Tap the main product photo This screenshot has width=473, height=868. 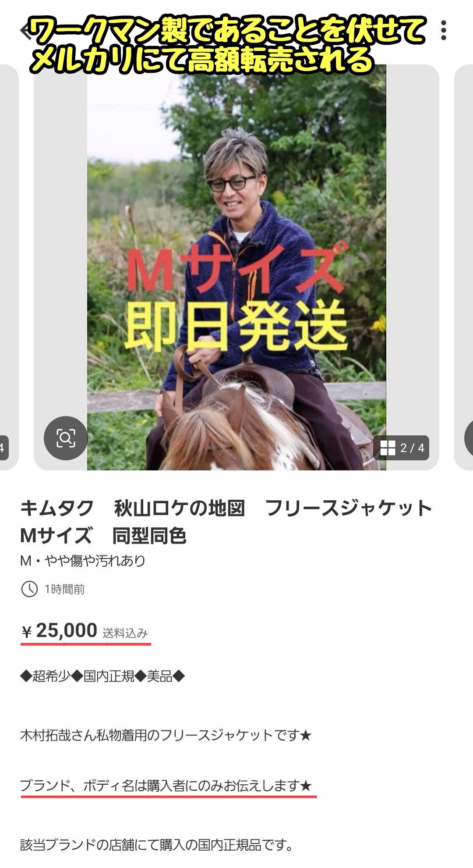pyautogui.click(x=236, y=267)
